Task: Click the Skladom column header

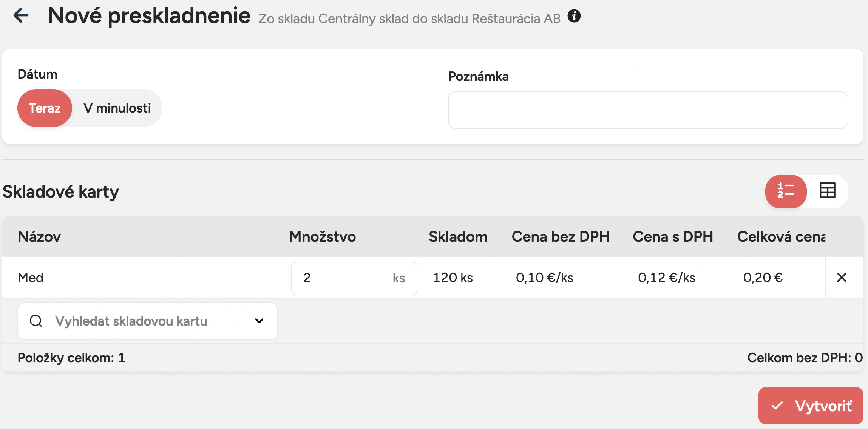Action: (x=458, y=237)
